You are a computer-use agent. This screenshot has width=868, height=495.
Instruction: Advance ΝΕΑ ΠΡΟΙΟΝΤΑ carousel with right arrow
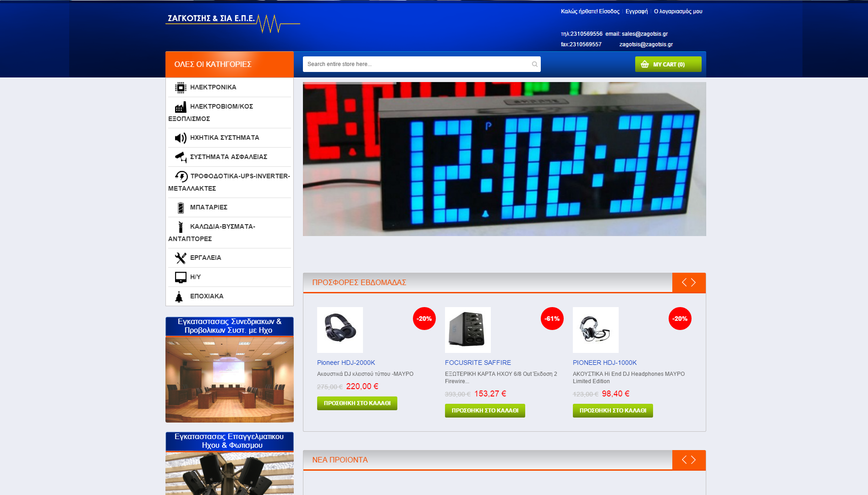point(694,460)
